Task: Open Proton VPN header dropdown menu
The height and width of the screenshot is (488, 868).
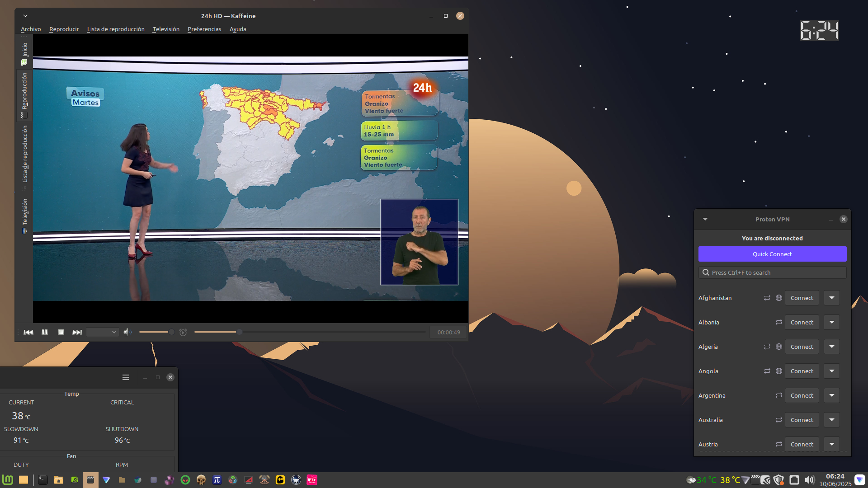Action: point(705,219)
